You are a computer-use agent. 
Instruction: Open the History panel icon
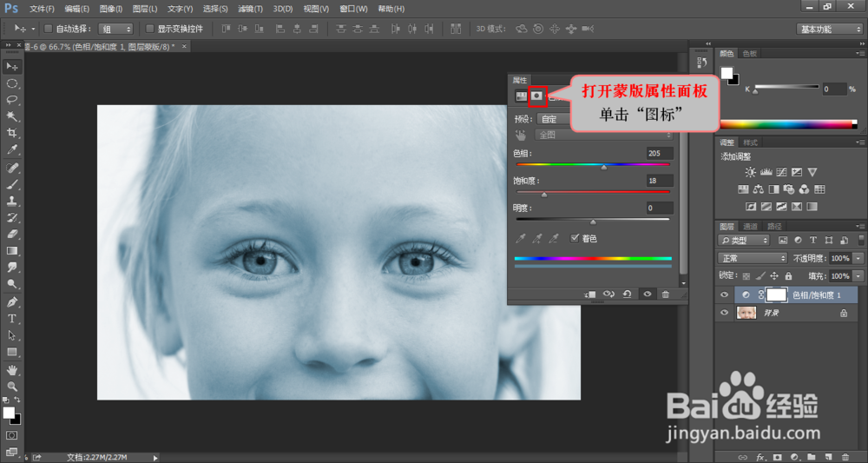click(x=703, y=63)
